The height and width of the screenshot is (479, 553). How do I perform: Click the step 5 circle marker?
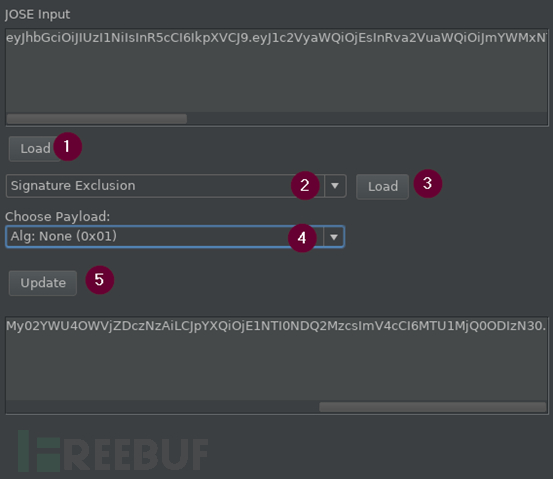click(99, 280)
